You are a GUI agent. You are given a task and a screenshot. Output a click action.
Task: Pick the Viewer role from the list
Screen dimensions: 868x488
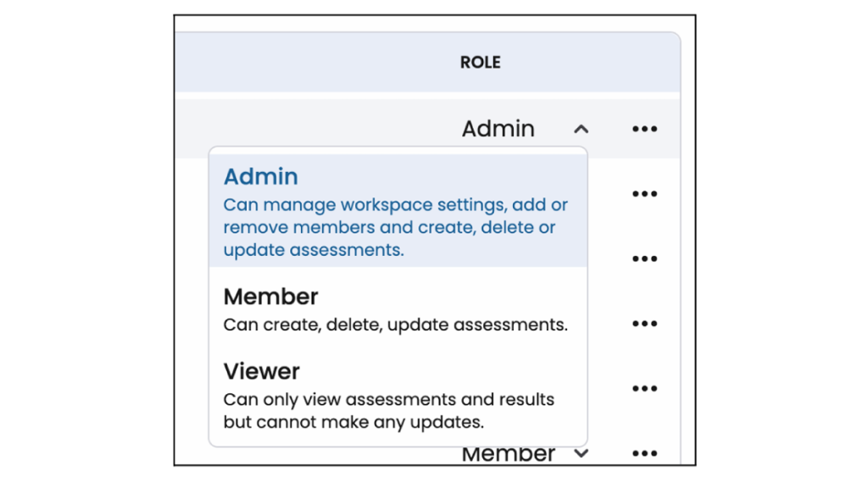(261, 372)
